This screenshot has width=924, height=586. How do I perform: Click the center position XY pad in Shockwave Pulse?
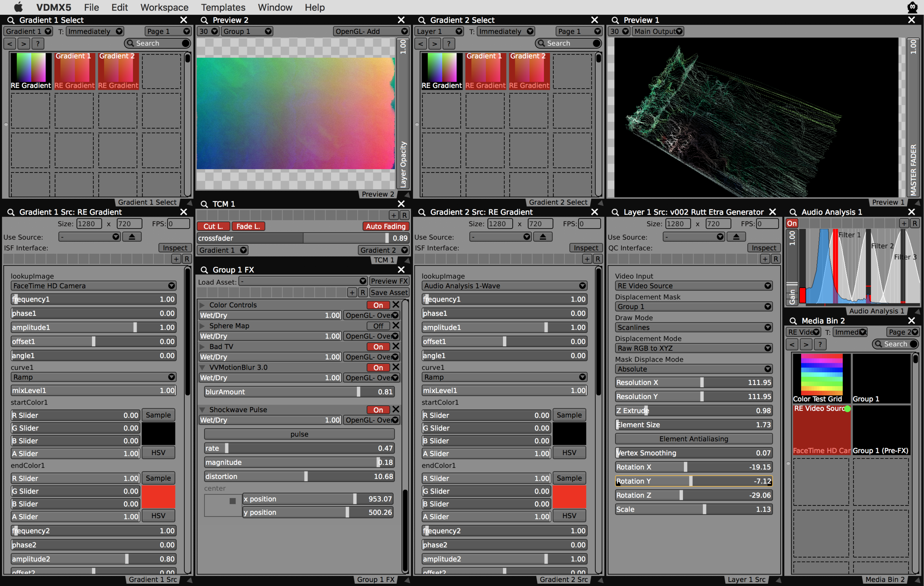pos(222,505)
